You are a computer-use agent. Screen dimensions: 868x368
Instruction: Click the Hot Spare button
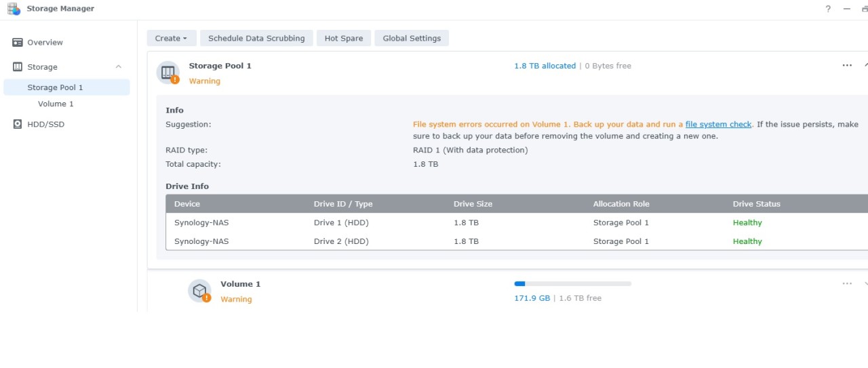click(344, 38)
